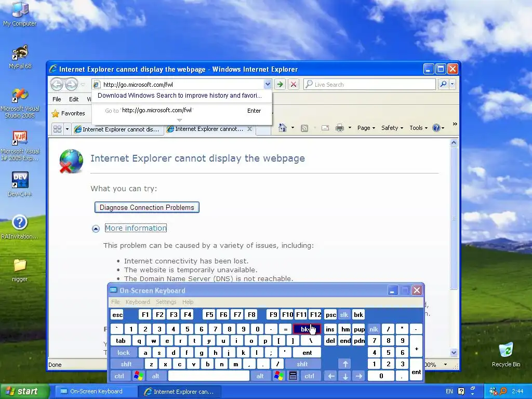Open the Quick Tabs grid icon
The height and width of the screenshot is (399, 532).
pyautogui.click(x=57, y=129)
